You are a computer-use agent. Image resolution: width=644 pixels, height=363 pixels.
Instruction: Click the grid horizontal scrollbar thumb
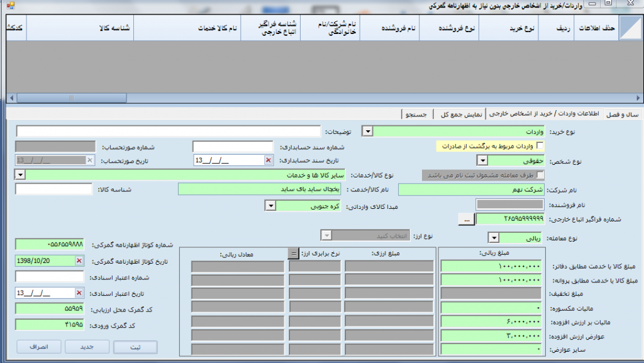[72, 98]
